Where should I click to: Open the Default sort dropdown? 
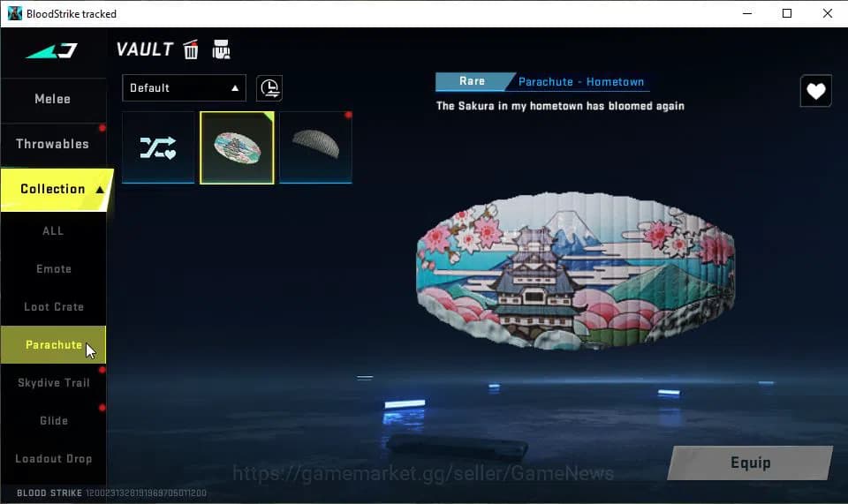click(184, 87)
